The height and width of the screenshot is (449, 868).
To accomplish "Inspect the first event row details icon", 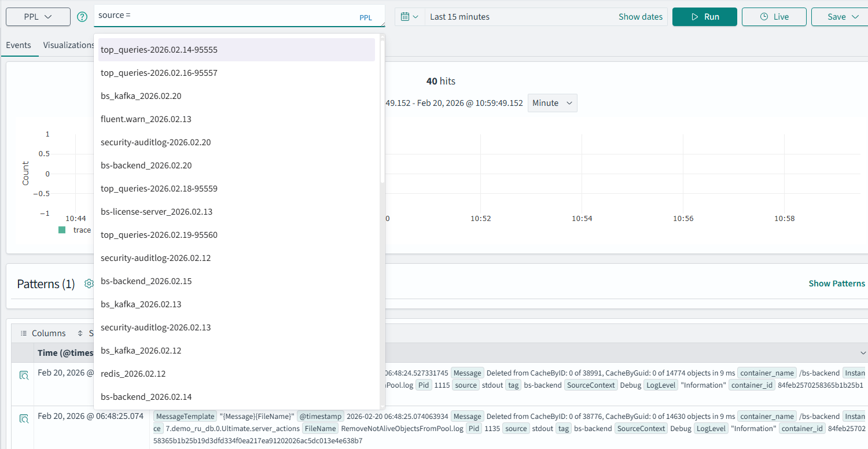I will point(24,375).
